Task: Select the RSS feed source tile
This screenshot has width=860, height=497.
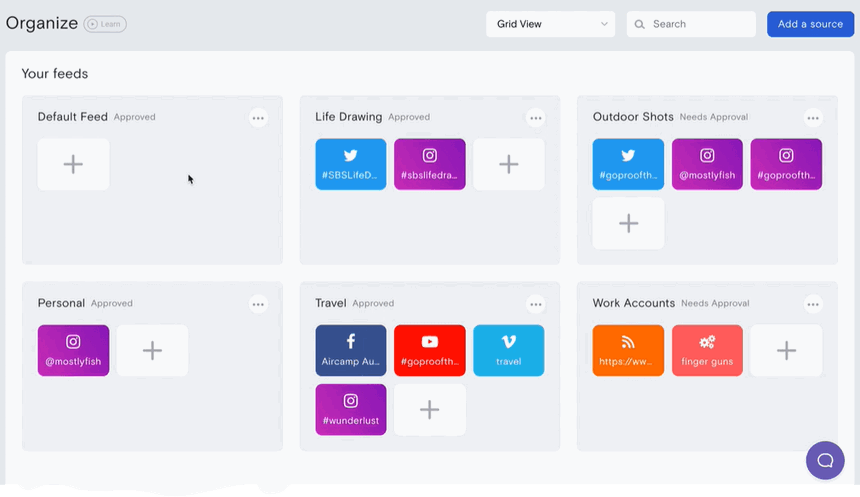Action: [x=628, y=350]
